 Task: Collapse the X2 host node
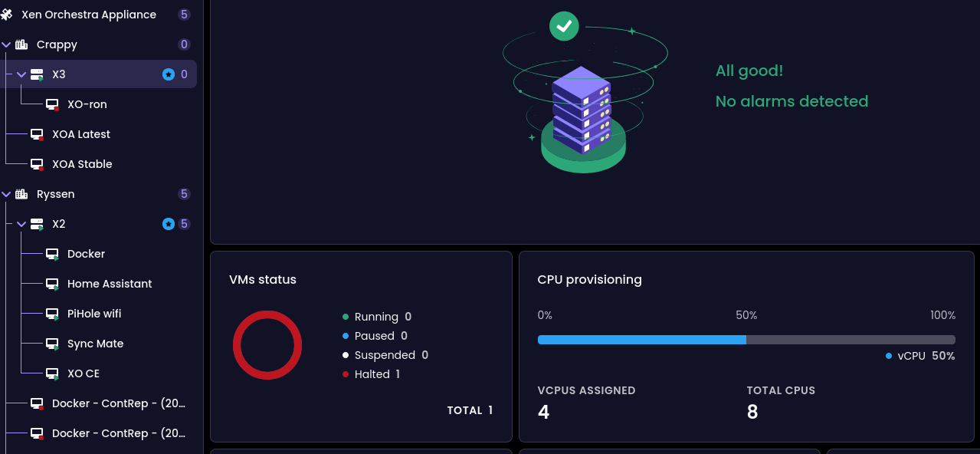click(21, 224)
